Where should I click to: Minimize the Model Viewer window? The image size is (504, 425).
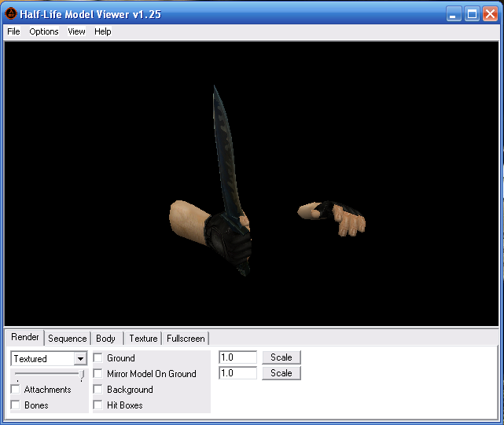pos(454,13)
